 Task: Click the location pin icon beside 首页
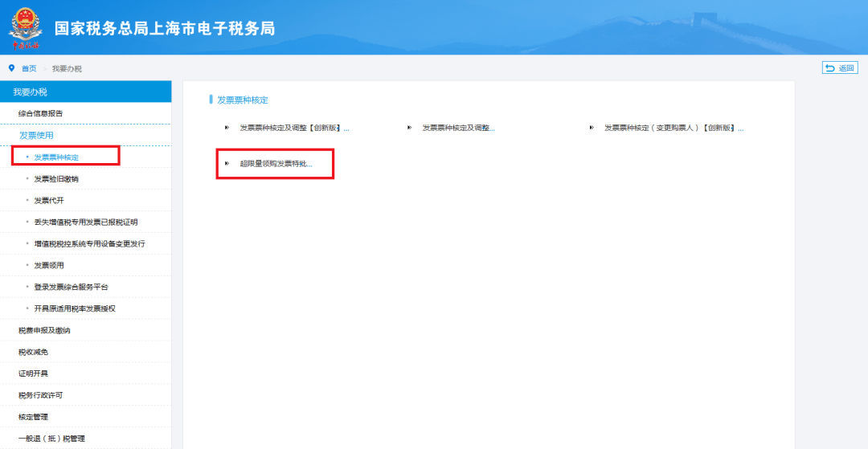(x=11, y=68)
